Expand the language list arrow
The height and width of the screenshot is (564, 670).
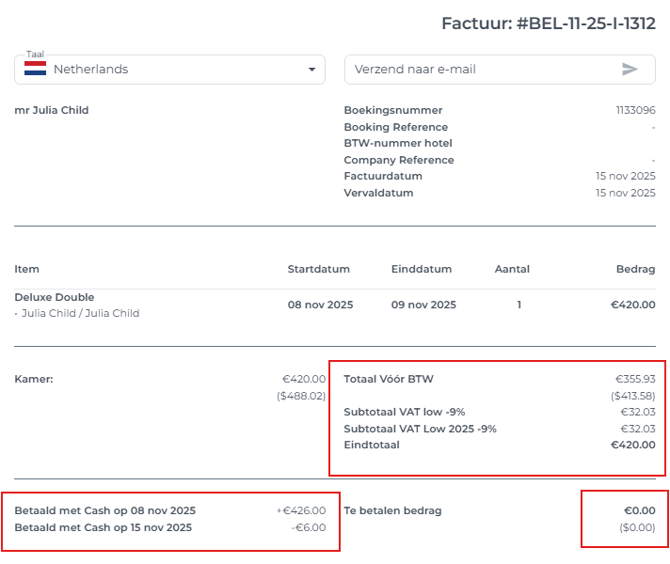click(311, 70)
